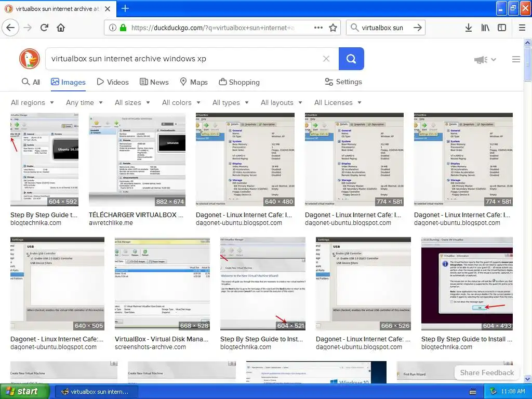Open DuckDuckGo side menu icon

pyautogui.click(x=516, y=59)
